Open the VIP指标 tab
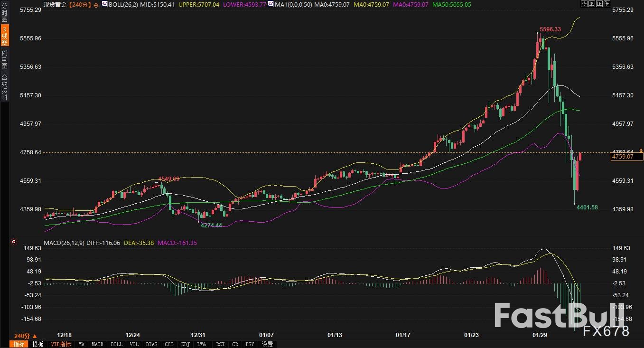This screenshot has width=644, height=348. point(61,344)
